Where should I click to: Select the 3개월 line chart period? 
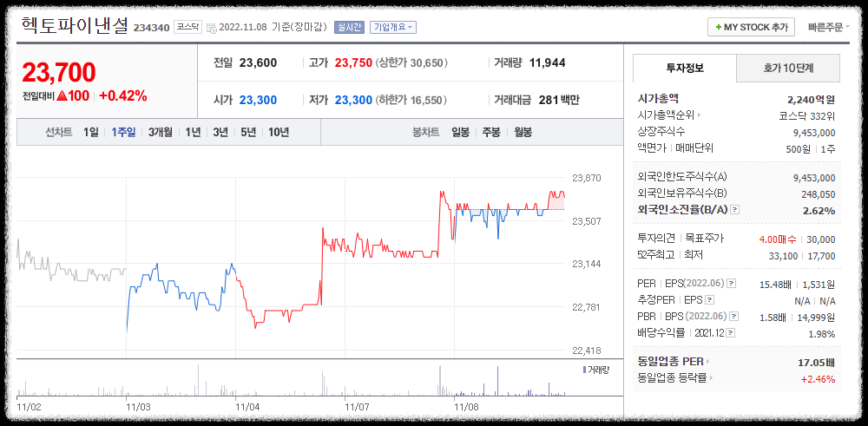click(161, 132)
